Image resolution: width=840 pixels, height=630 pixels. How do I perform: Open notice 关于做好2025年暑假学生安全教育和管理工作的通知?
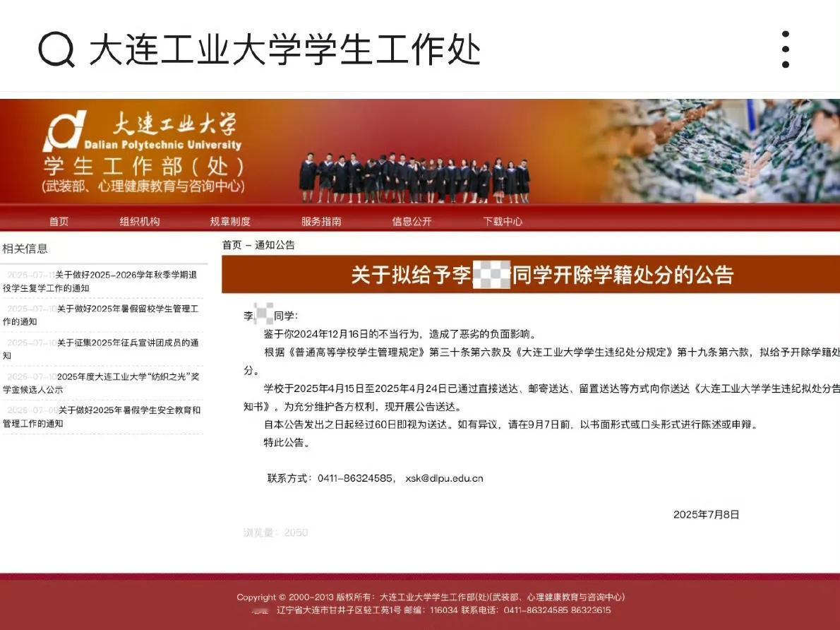pyautogui.click(x=102, y=417)
